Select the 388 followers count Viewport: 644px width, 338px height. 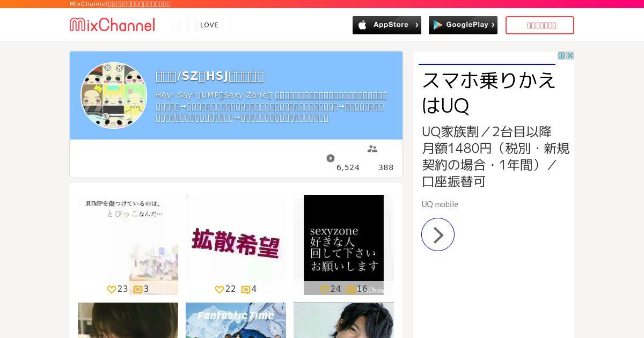(x=386, y=167)
